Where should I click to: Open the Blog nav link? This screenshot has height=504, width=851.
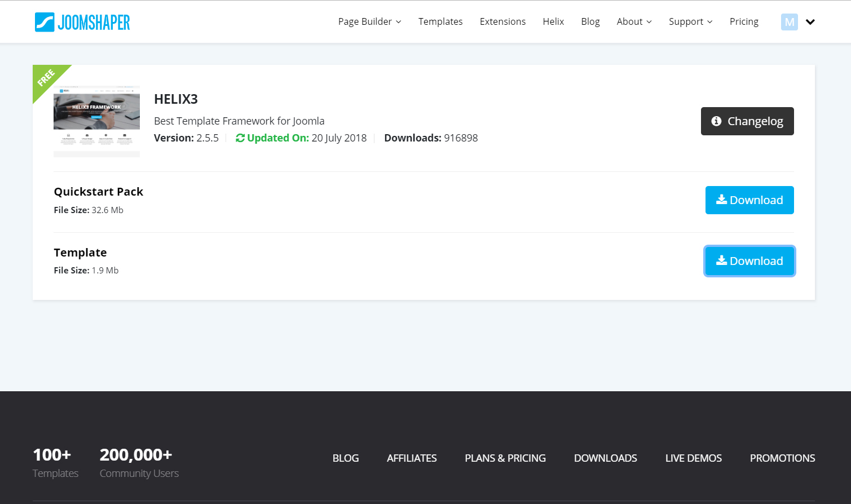590,21
